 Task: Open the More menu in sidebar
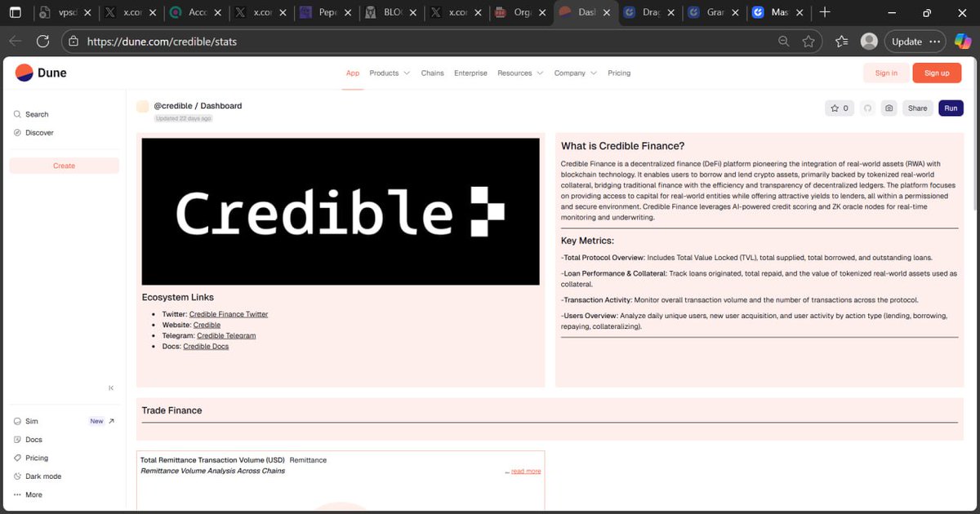pos(28,494)
